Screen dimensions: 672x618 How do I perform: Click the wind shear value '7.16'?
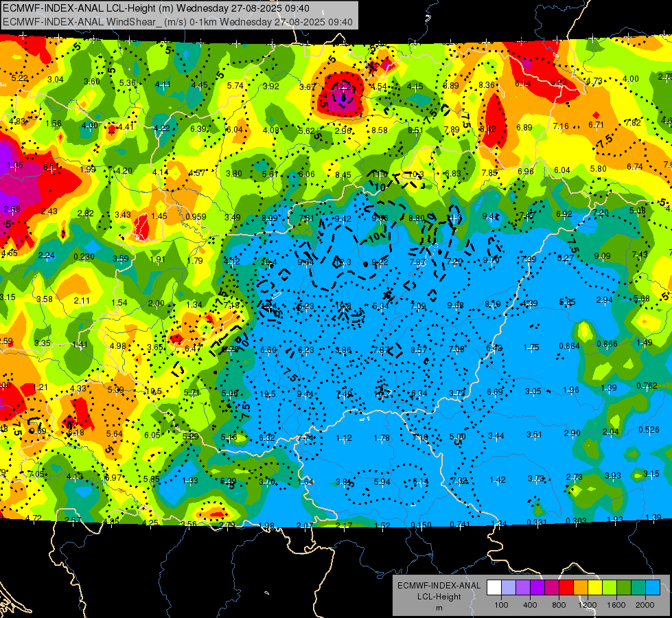coord(561,126)
